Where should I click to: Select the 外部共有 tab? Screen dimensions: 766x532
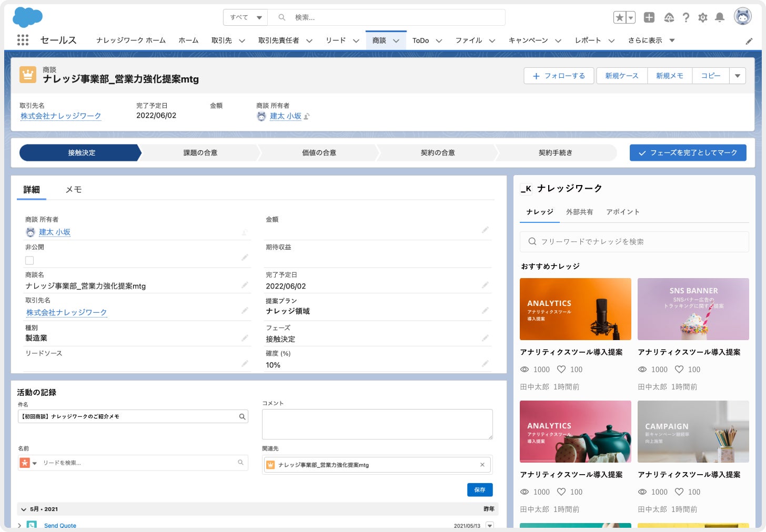click(x=579, y=212)
